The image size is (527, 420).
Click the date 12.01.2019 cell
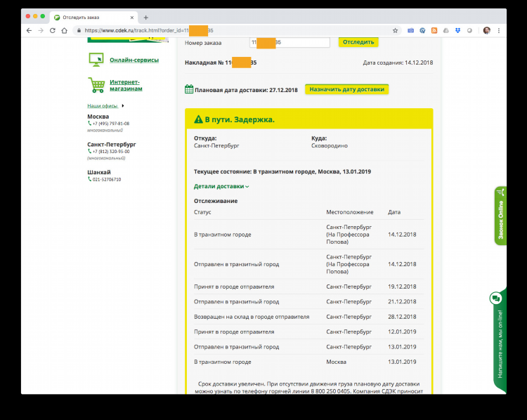coord(402,332)
